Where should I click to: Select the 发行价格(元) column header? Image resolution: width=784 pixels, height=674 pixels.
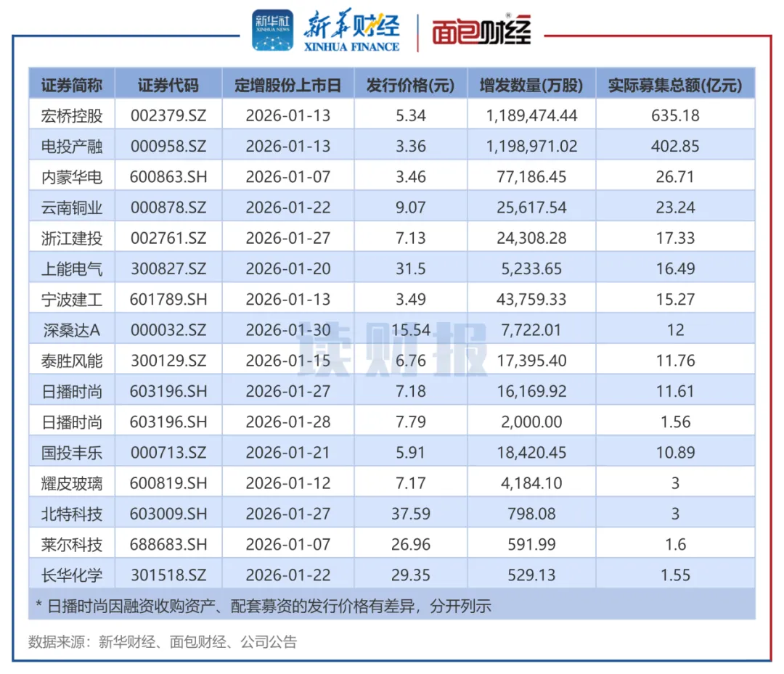pyautogui.click(x=410, y=85)
